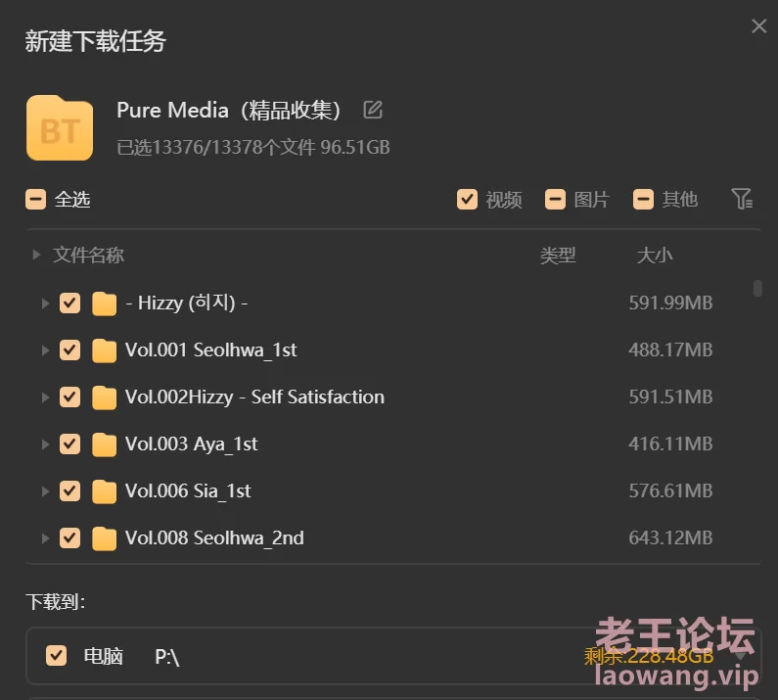The height and width of the screenshot is (700, 778).
Task: Click the Vol.001 Seolhwa_1st folder icon
Action: 104,350
